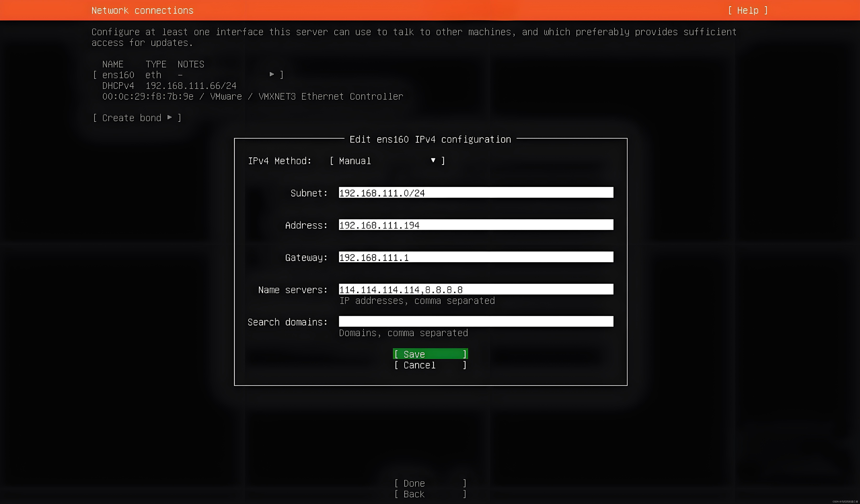
Task: Click the right arrow on ens160 row
Action: coord(272,74)
